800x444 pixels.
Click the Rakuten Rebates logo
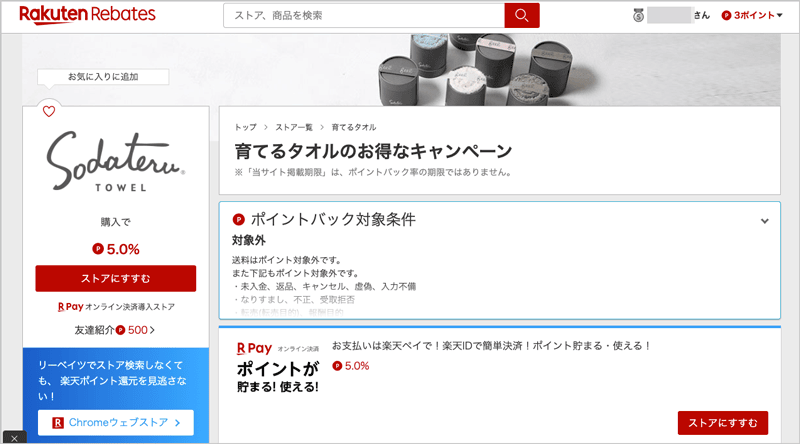(x=87, y=15)
